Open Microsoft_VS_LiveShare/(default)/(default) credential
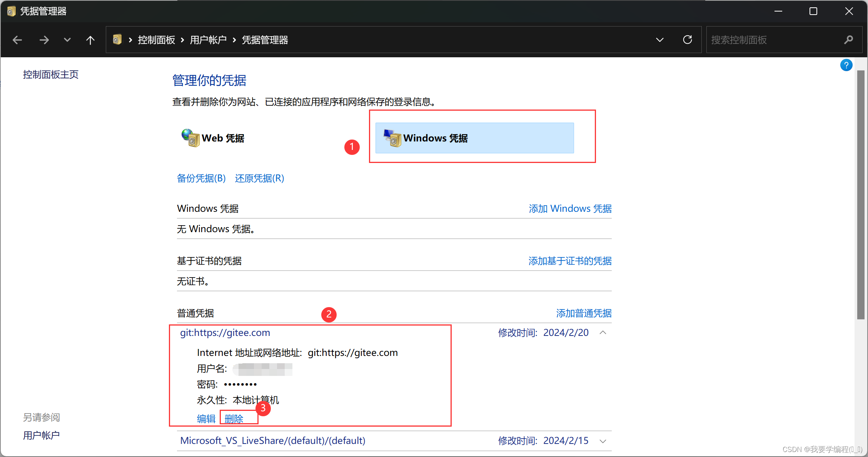The image size is (868, 457). pyautogui.click(x=273, y=441)
